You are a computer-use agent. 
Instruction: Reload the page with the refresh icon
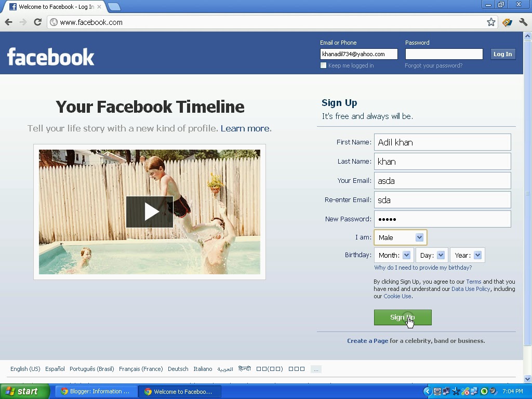click(x=37, y=22)
